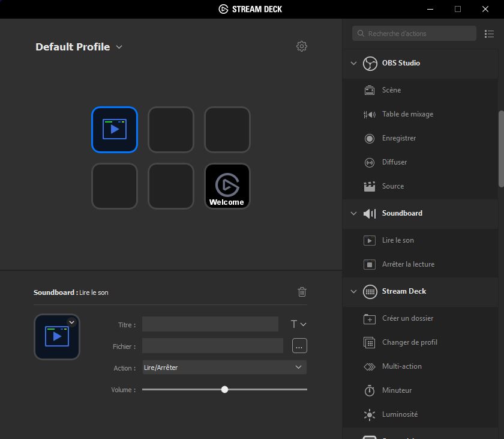504x439 pixels.
Task: Select the Minuteur timer icon
Action: point(370,390)
